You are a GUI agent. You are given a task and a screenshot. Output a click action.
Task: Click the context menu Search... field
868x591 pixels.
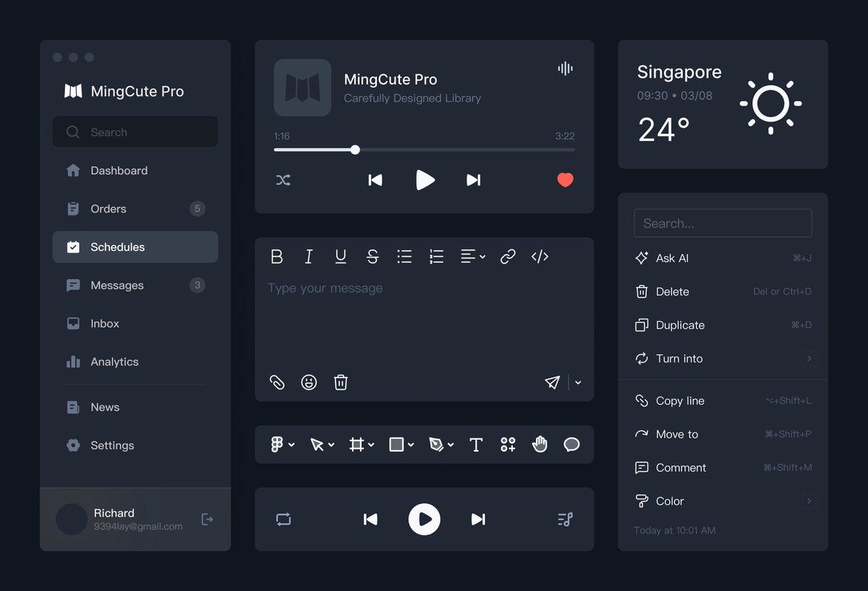pyautogui.click(x=723, y=224)
